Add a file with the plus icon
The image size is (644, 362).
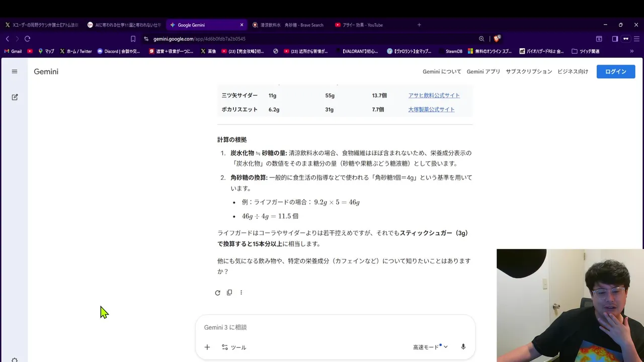207,347
